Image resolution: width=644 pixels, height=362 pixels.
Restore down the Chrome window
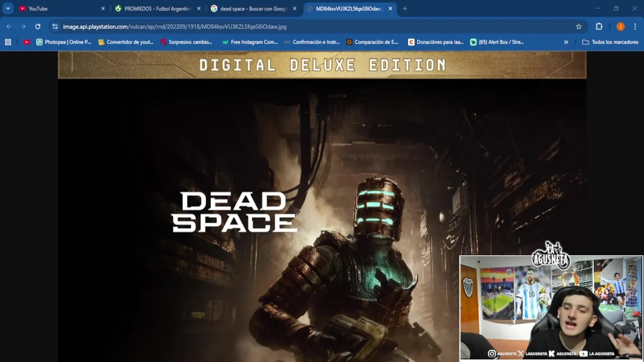[x=616, y=9]
